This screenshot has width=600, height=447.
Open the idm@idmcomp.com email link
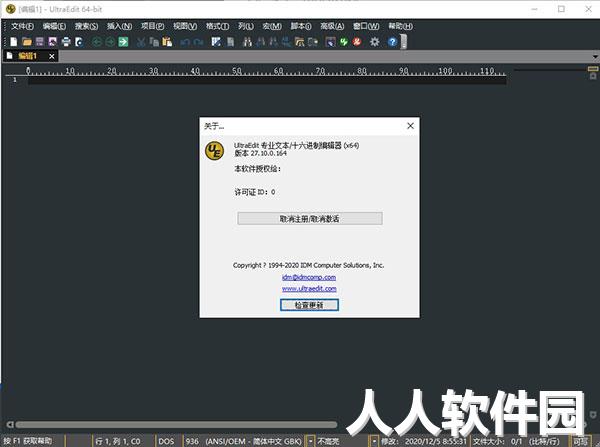[309, 277]
